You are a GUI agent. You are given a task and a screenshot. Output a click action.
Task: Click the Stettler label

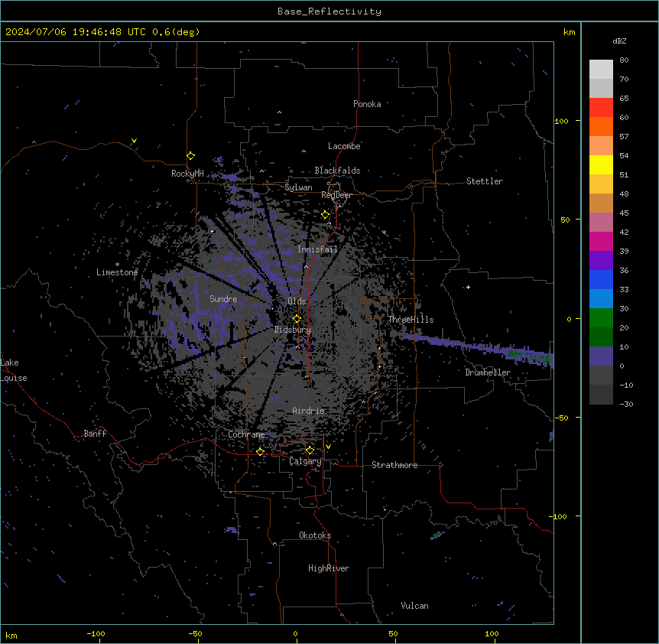coord(484,181)
